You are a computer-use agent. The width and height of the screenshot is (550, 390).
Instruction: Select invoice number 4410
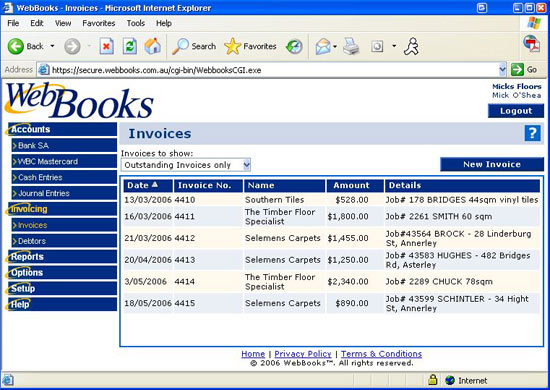[185, 200]
